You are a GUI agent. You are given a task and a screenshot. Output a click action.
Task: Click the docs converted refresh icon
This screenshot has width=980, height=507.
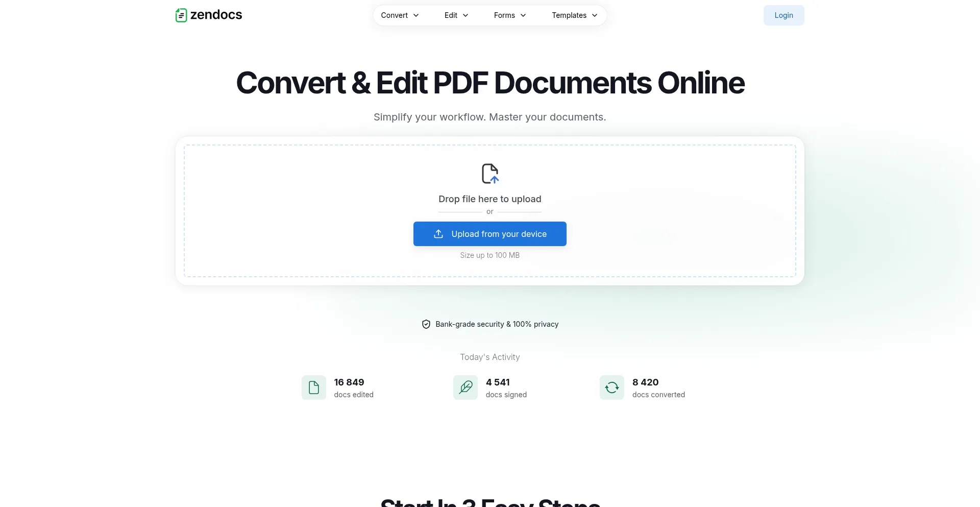coord(612,388)
